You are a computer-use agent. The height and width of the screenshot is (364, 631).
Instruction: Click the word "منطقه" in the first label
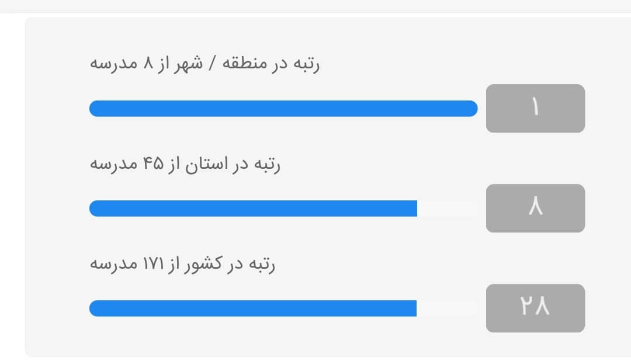(244, 63)
